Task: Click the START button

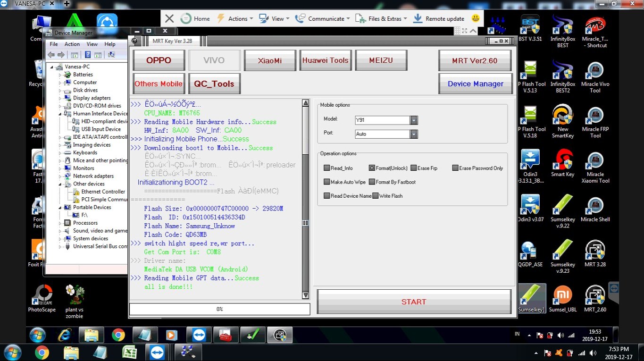Action: click(x=414, y=302)
